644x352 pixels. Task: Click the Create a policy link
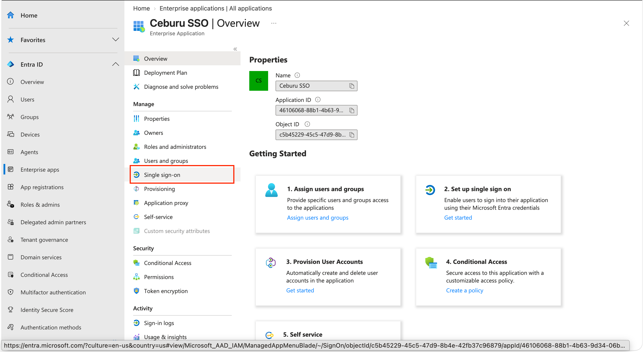(x=465, y=290)
